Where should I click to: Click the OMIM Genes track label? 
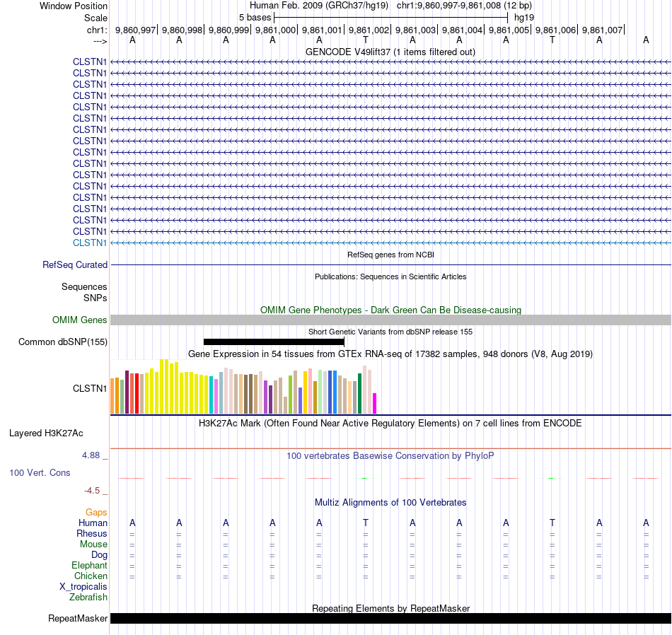[x=80, y=320]
